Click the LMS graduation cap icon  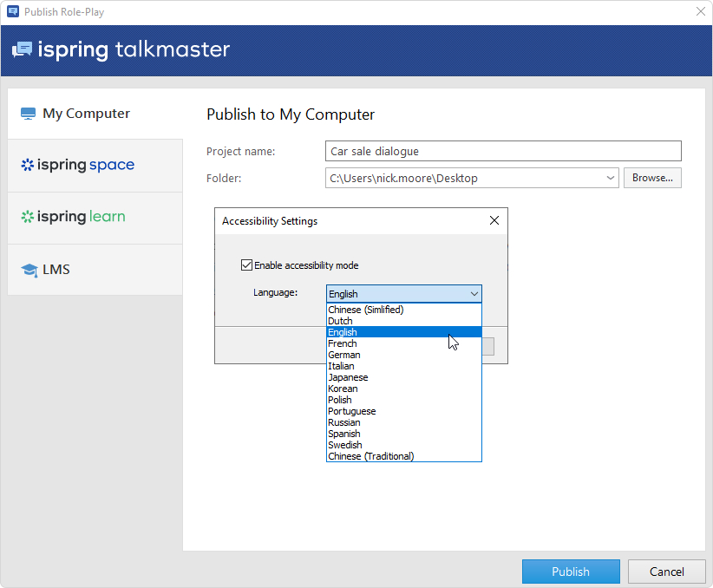click(29, 270)
